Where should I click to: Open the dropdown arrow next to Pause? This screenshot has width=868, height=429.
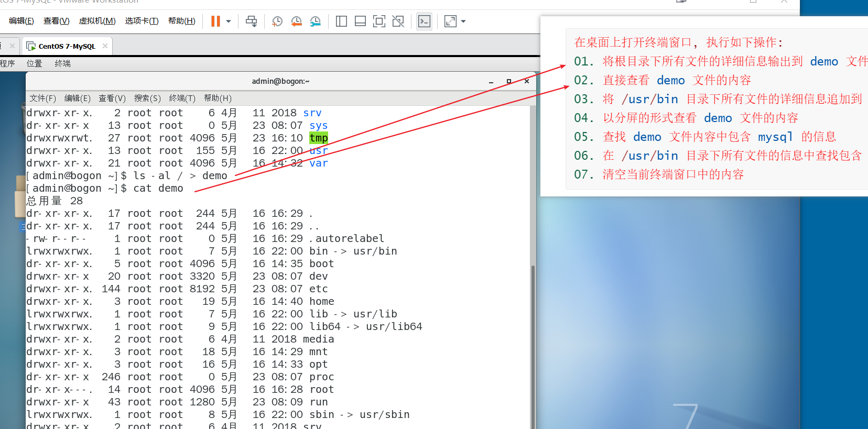(229, 21)
